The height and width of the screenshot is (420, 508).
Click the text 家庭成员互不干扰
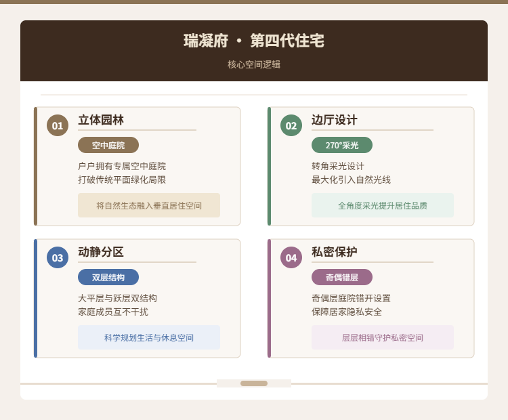(x=113, y=312)
